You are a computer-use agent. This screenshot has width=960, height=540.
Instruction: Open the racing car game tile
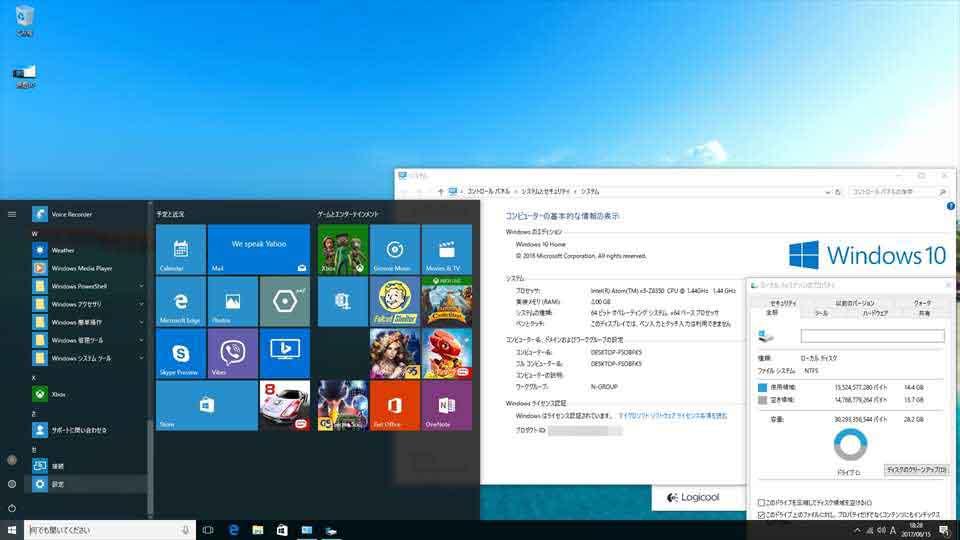[285, 405]
